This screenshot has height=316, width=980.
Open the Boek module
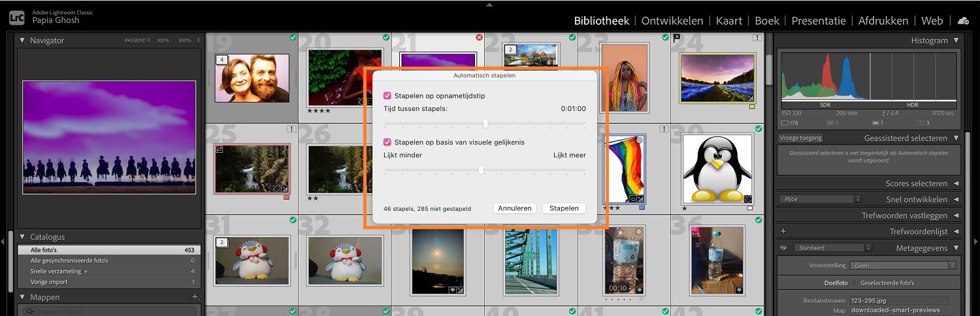pyautogui.click(x=767, y=21)
